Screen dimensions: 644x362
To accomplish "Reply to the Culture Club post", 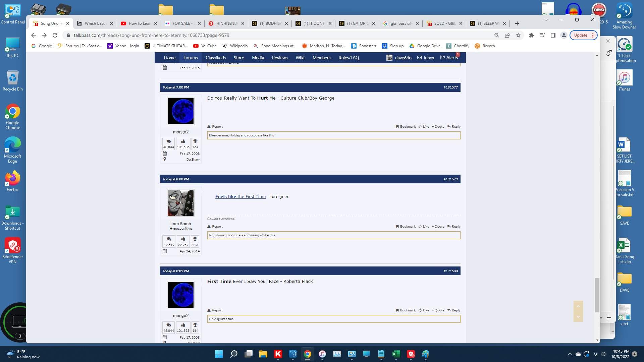I will (x=454, y=127).
